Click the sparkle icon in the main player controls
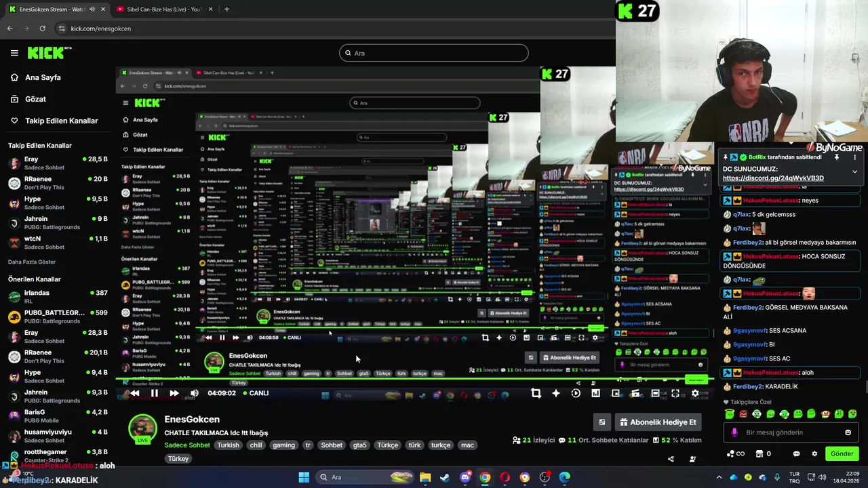Image resolution: width=868 pixels, height=488 pixels. click(x=556, y=393)
